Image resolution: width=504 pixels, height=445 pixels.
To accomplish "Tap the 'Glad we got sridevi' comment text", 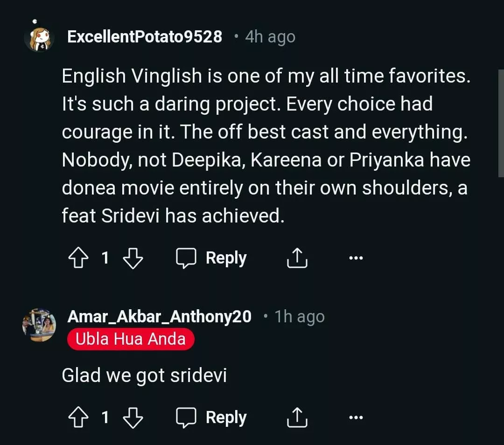I will (x=144, y=376).
